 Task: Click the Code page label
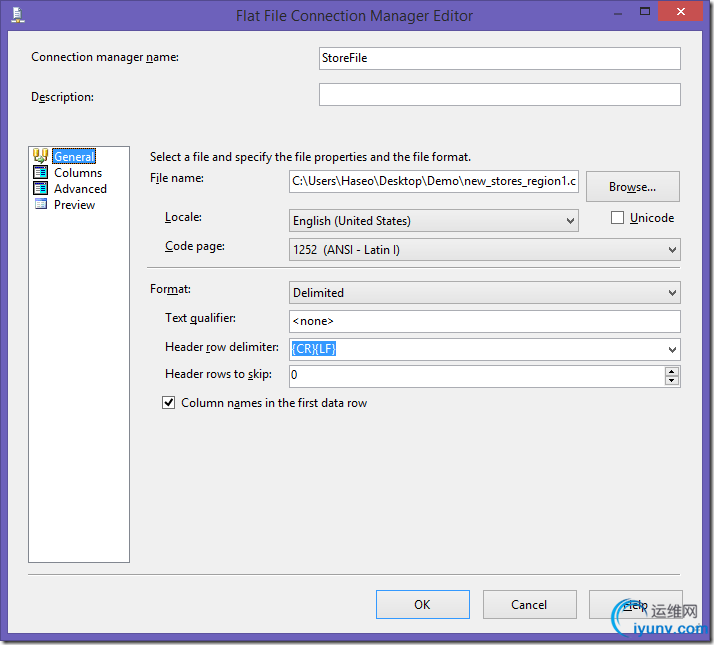(x=194, y=246)
